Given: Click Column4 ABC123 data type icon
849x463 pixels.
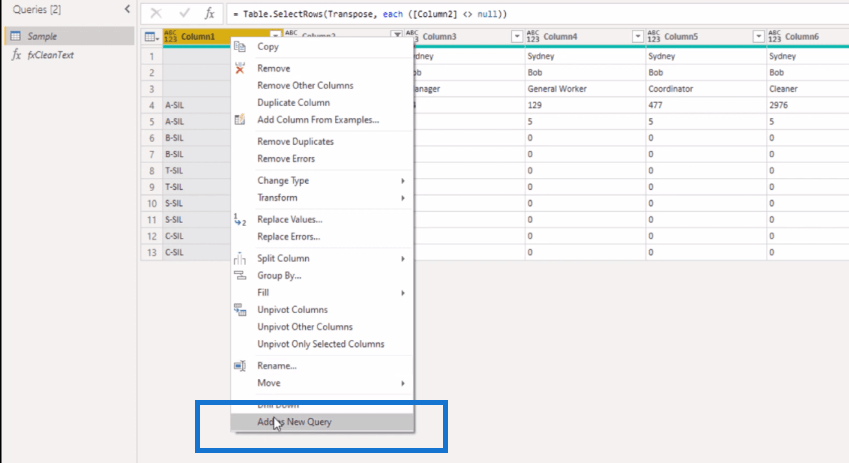Looking at the screenshot, I should coord(533,36).
